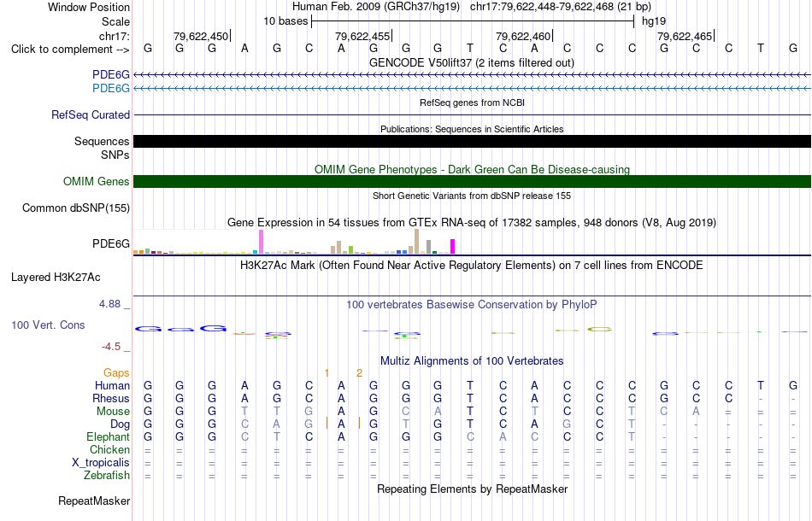Select the Rhesus species row label

[x=111, y=398]
